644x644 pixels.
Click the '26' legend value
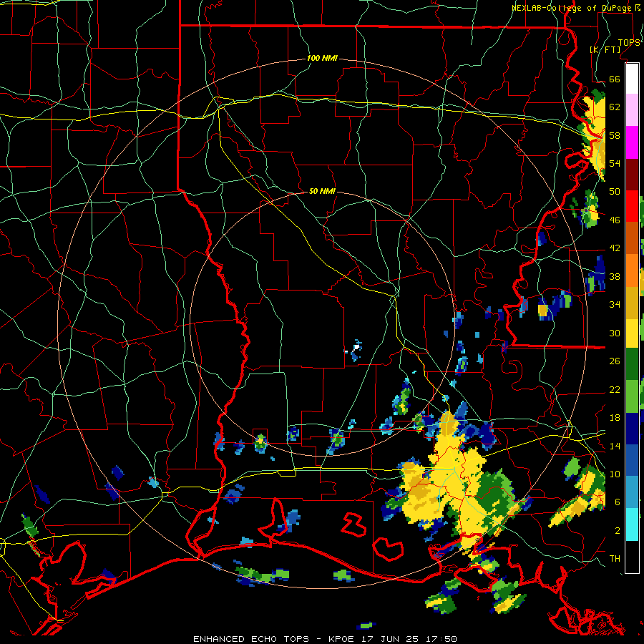click(x=615, y=361)
